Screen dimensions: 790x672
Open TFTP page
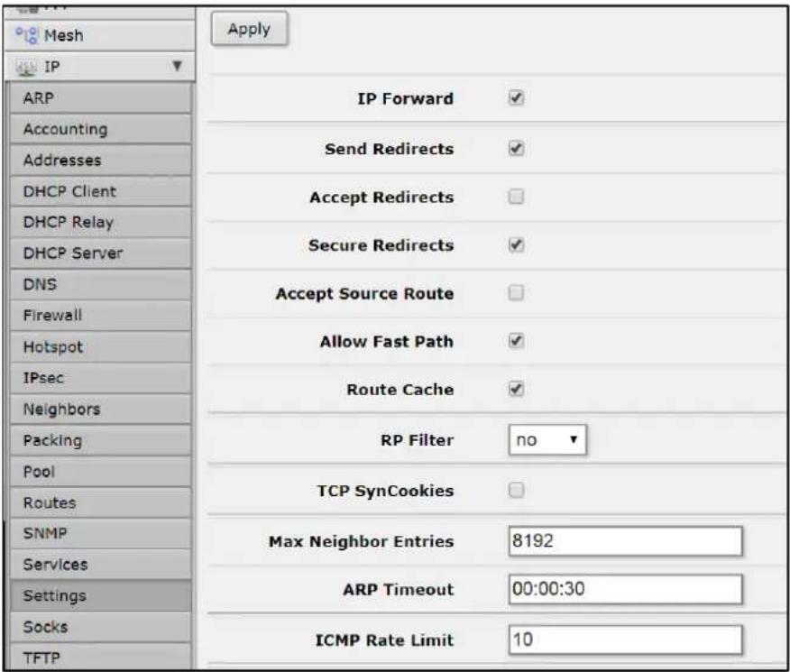tap(101, 657)
